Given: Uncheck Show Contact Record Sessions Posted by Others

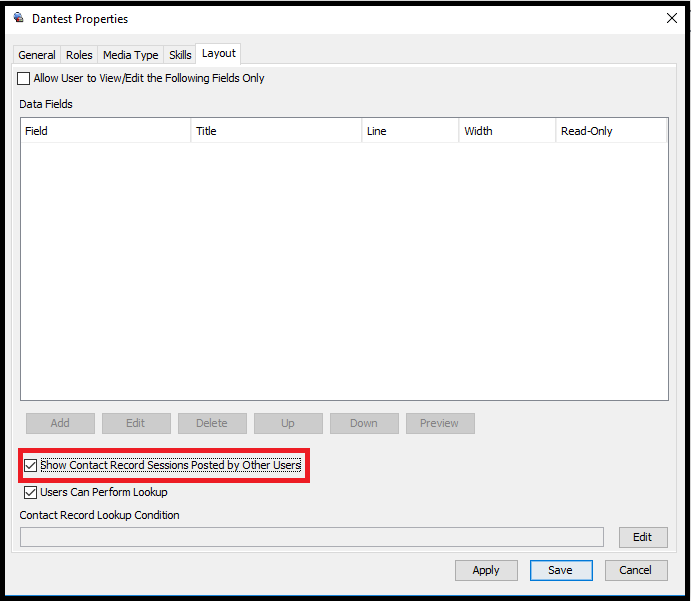Looking at the screenshot, I should click(x=30, y=465).
